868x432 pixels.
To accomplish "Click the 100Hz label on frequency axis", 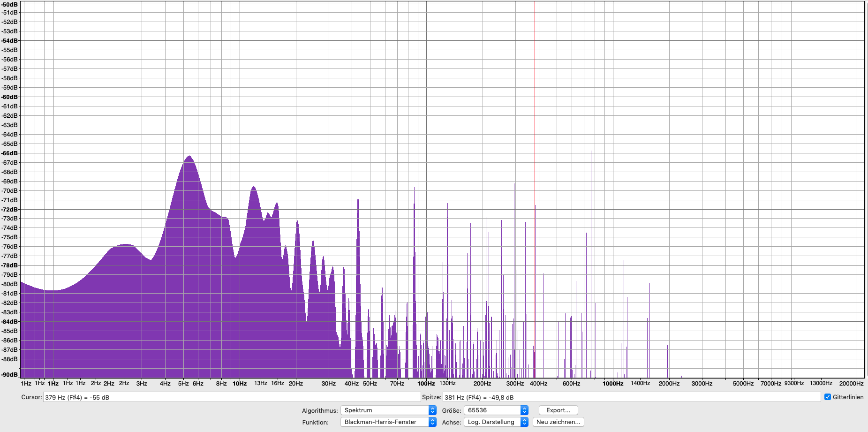I will click(426, 383).
